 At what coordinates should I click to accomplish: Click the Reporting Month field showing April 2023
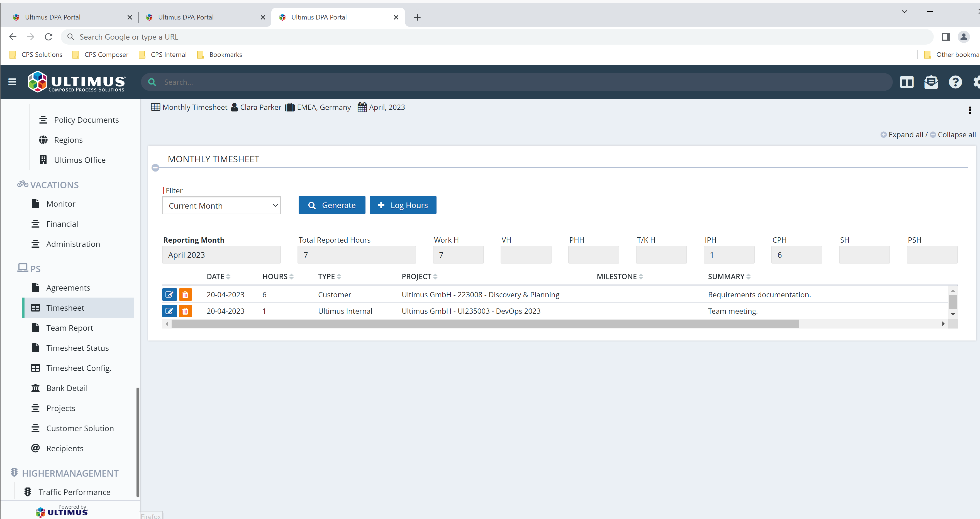point(221,254)
